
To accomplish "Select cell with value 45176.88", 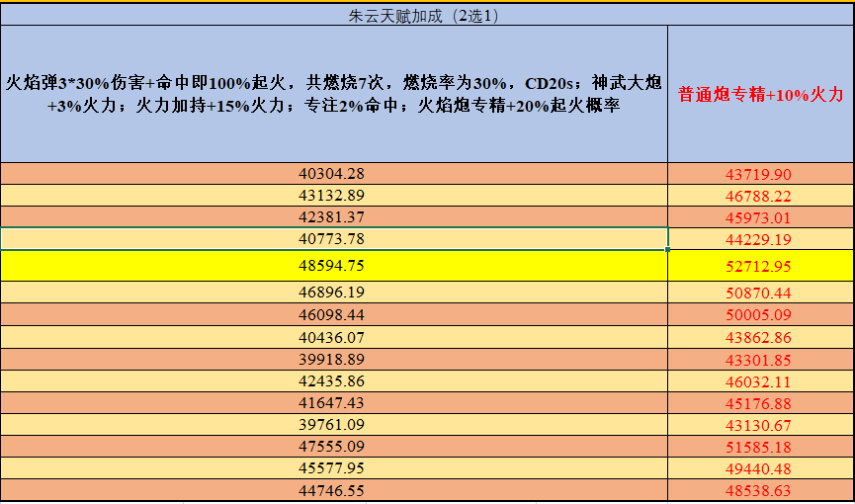I will pyautogui.click(x=761, y=403).
